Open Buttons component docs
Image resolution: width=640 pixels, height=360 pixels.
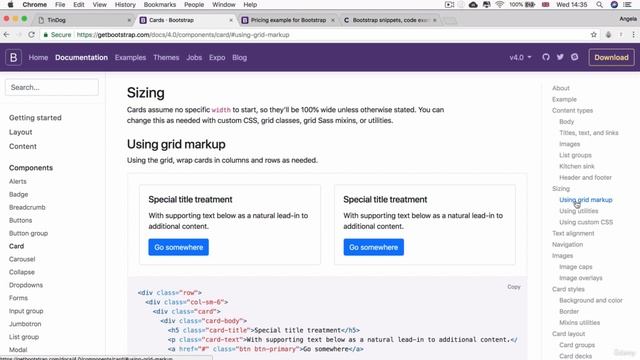20,220
